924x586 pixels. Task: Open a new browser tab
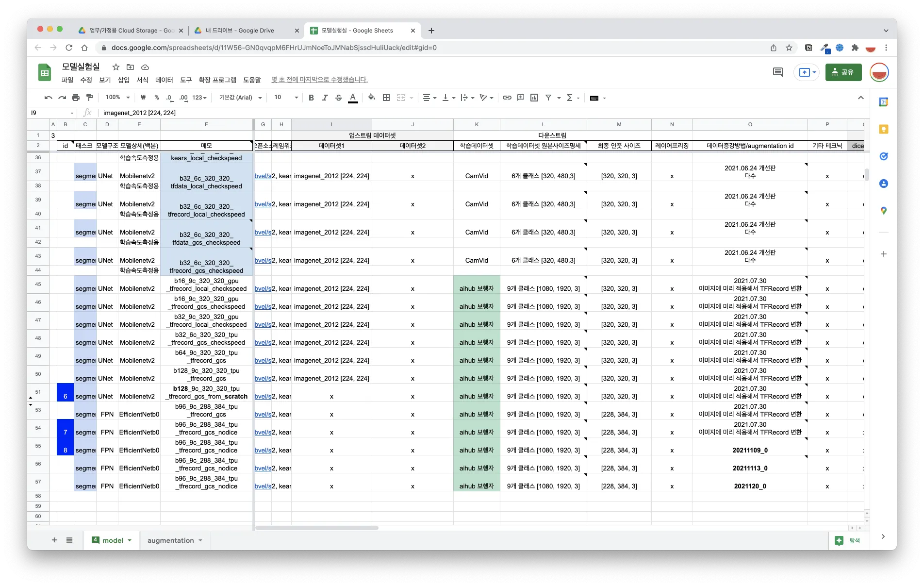[x=431, y=31]
